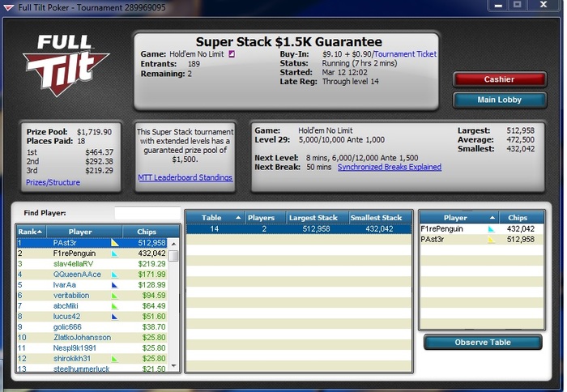Open the Cashier
Image resolution: width=567 pixels, height=392 pixels.
click(x=500, y=79)
